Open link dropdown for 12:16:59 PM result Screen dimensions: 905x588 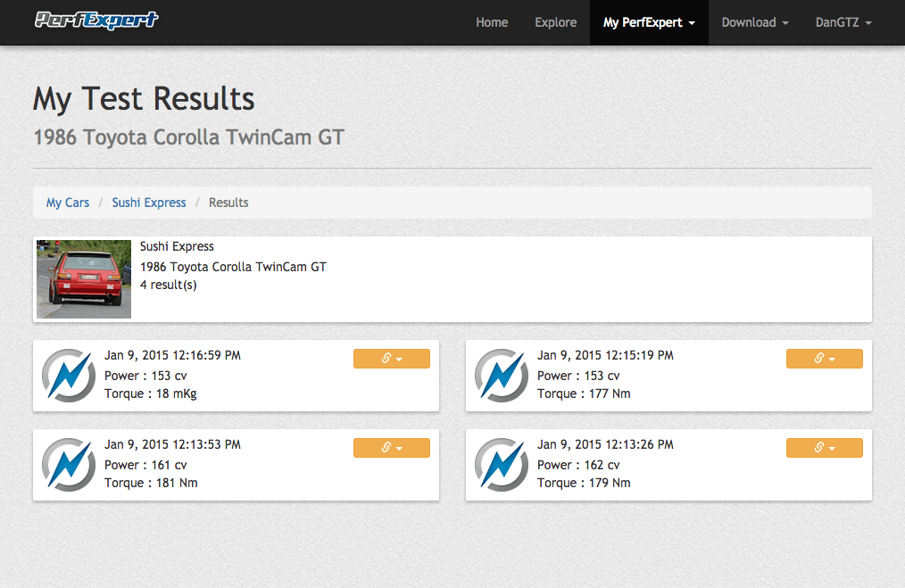[391, 359]
